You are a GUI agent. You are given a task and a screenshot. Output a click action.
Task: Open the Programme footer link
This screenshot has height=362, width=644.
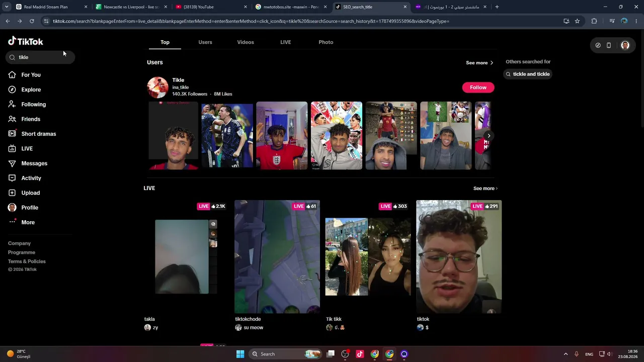(22, 252)
